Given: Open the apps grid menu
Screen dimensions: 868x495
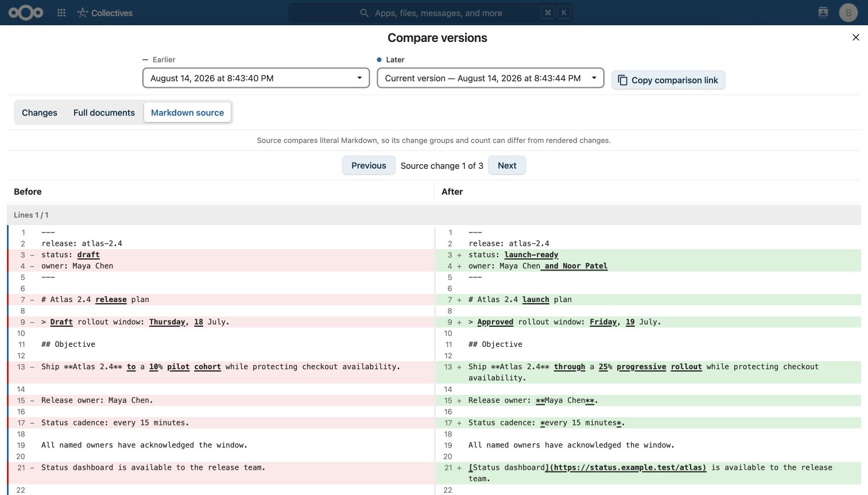Looking at the screenshot, I should 61,13.
